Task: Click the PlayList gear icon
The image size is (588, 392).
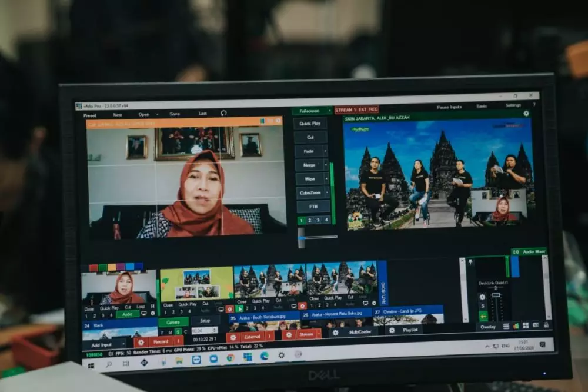Action: pos(392,331)
